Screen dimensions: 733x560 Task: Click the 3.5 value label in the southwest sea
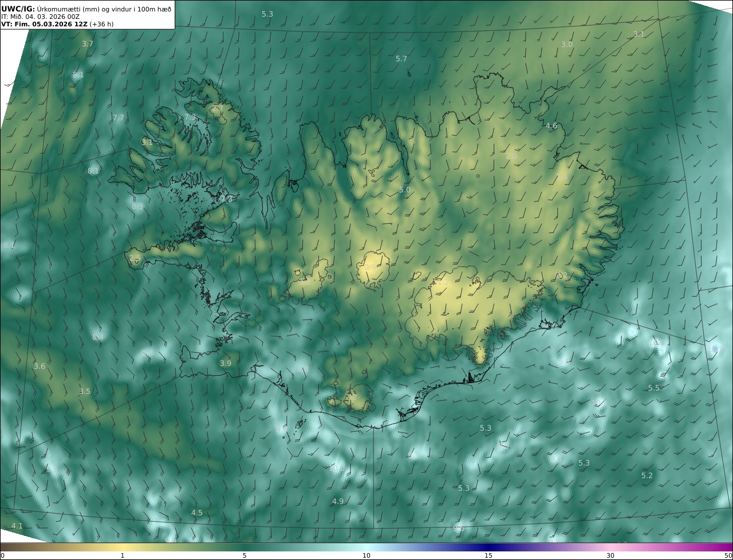pyautogui.click(x=85, y=391)
